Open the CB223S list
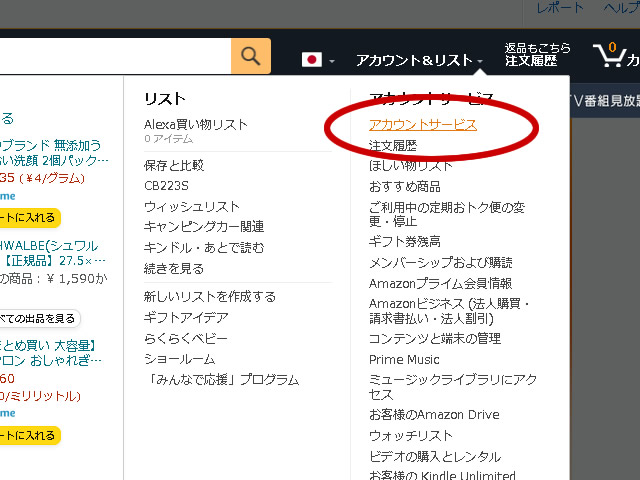Screen dimensions: 640x480 [x=167, y=186]
